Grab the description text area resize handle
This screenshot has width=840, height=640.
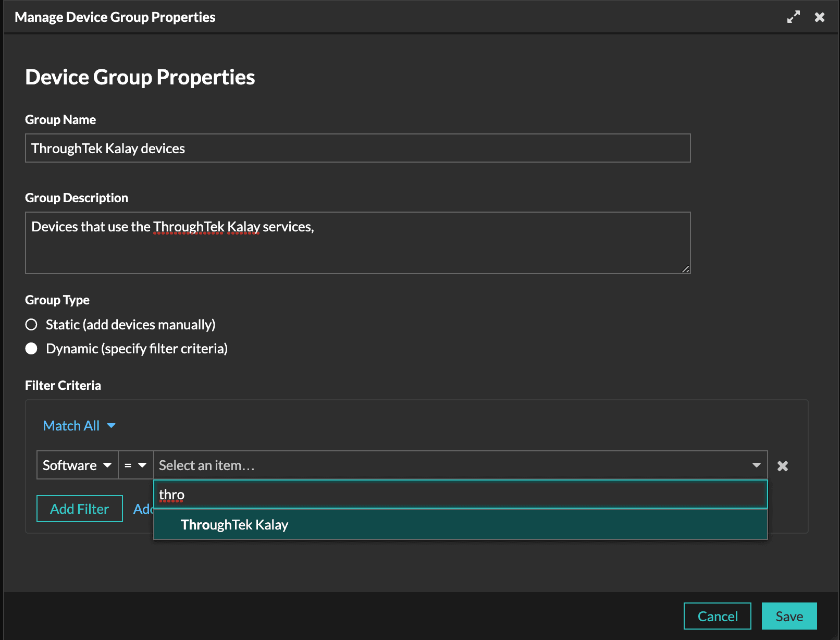click(686, 269)
